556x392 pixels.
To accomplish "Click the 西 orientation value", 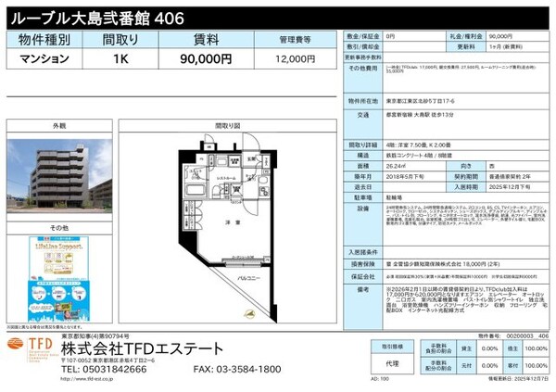I will pyautogui.click(x=491, y=166).
